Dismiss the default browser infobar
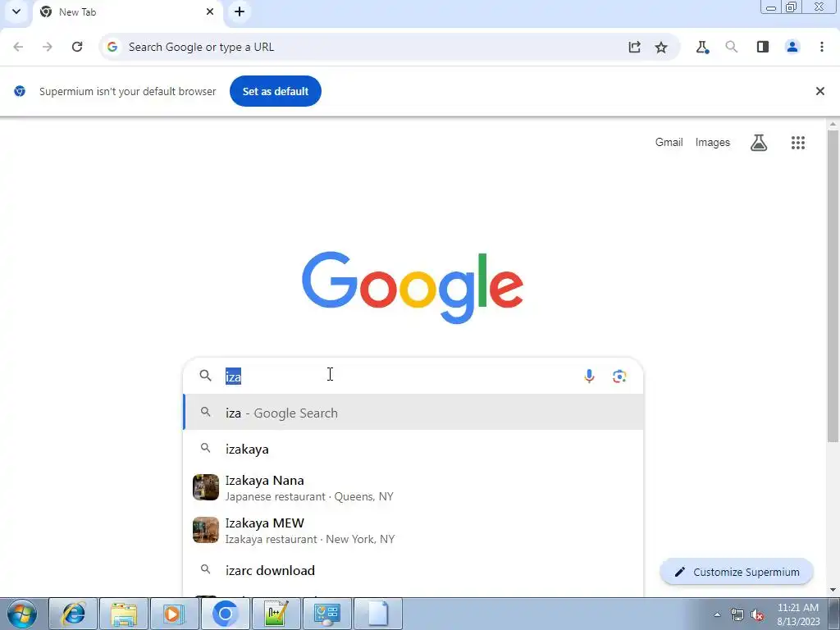The height and width of the screenshot is (630, 840). tap(820, 91)
